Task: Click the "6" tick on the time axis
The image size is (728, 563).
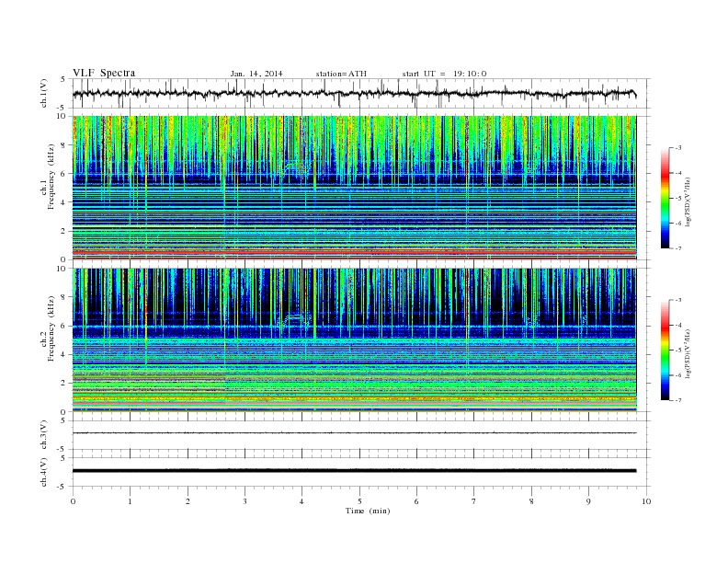Action: (x=416, y=501)
